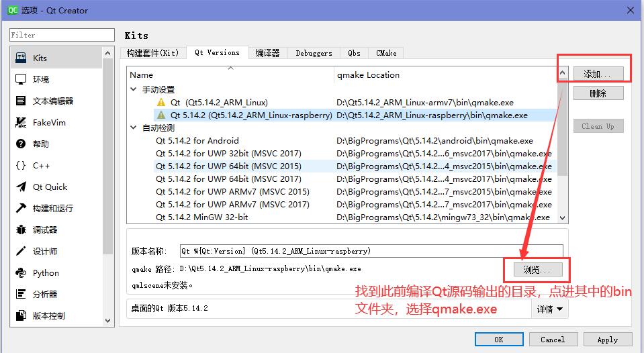Click the Apply button
644x353 pixels.
point(608,340)
